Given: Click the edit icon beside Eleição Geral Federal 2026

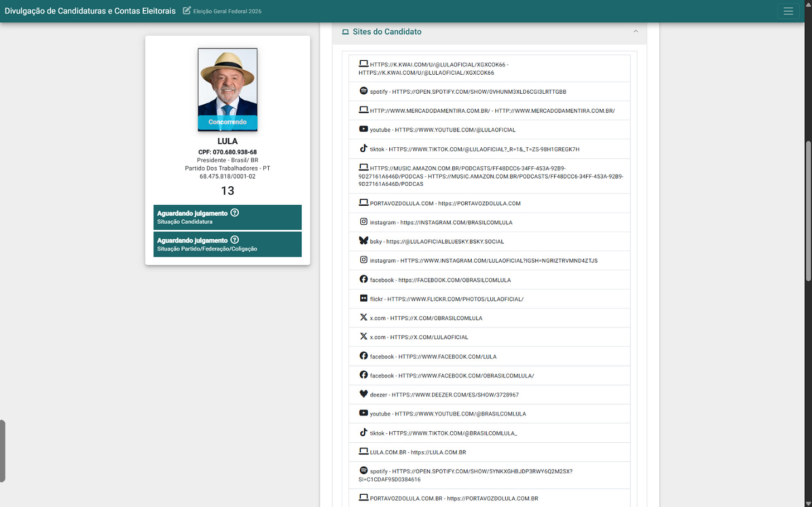Looking at the screenshot, I should (x=187, y=11).
